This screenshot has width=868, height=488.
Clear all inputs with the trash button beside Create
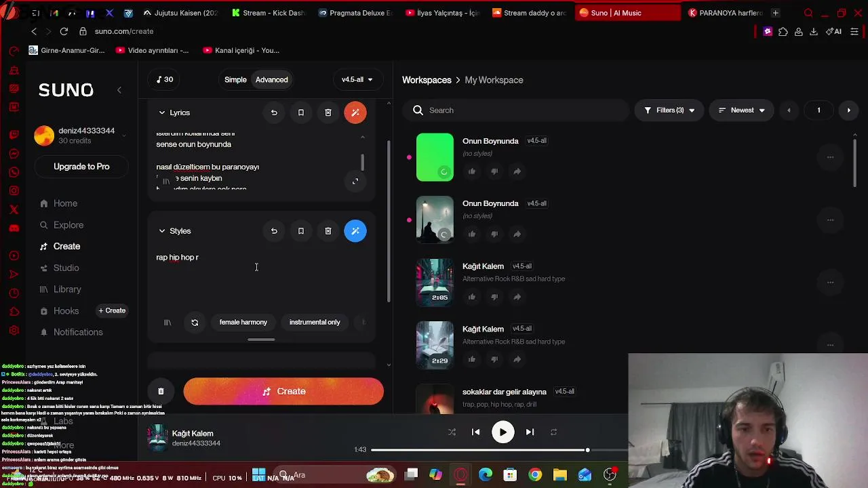161,391
